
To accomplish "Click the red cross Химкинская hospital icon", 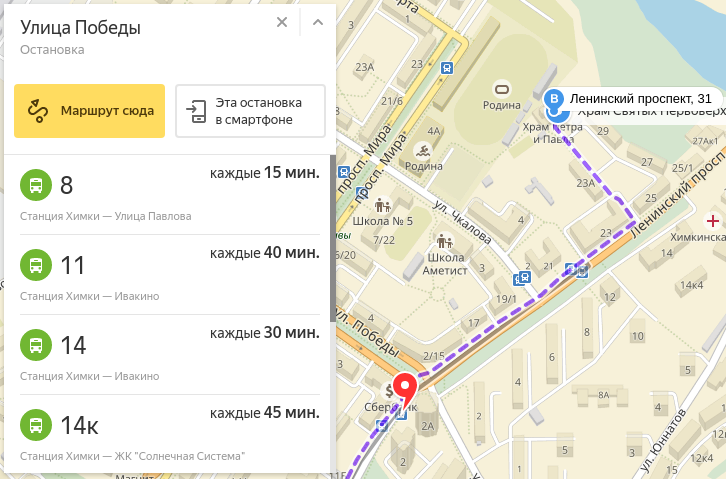I will (x=713, y=220).
